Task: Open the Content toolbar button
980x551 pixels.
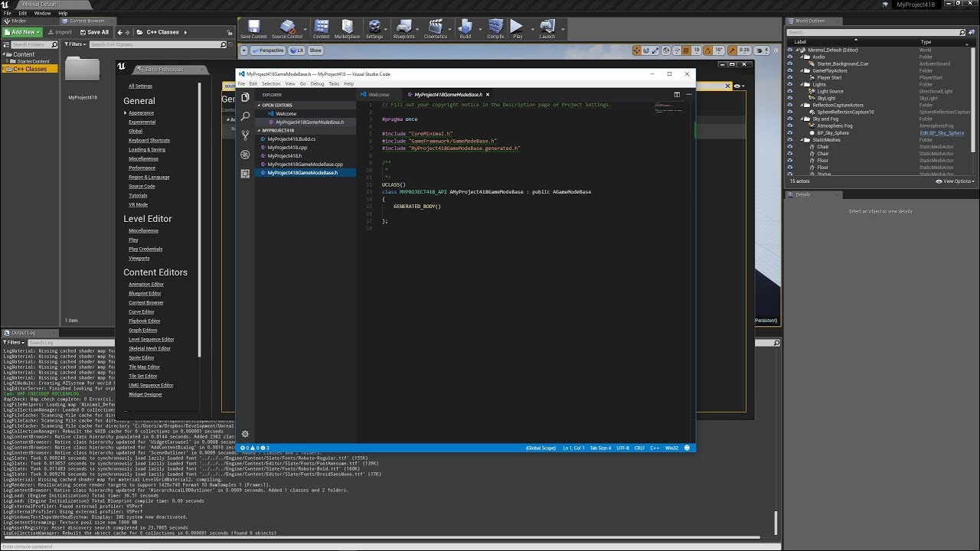Action: [322, 29]
